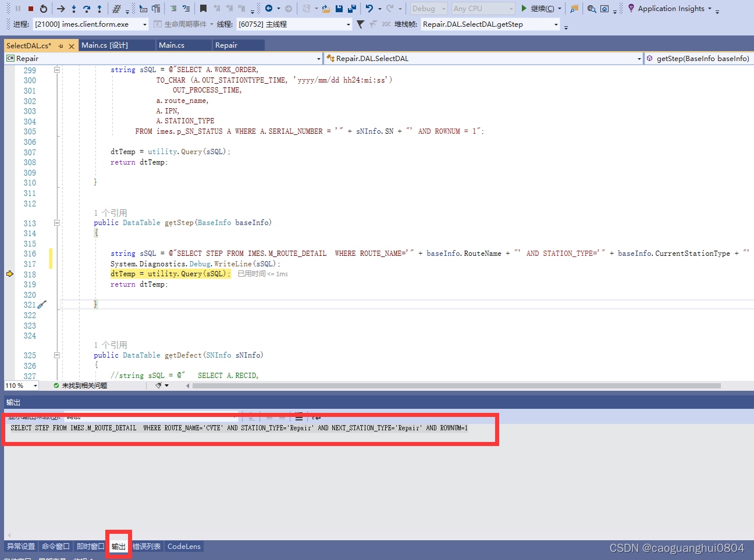
Task: Uncomment the selected lines icon
Action: tap(186, 9)
